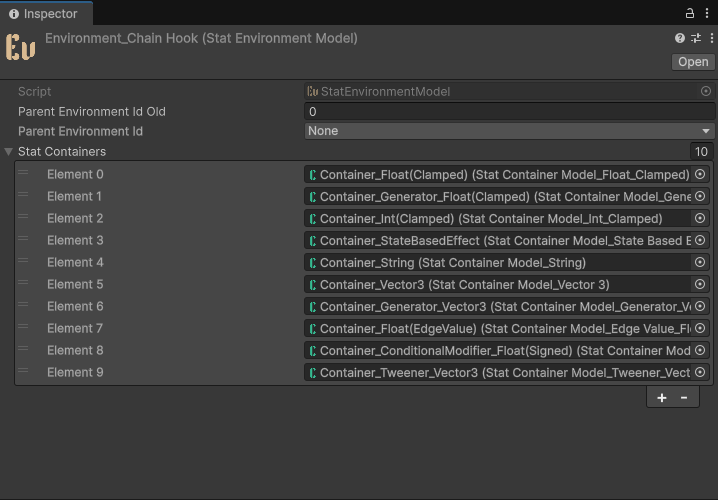This screenshot has width=718, height=500.
Task: Click the Environment_Chain Hook asset icon
Action: (x=21, y=47)
